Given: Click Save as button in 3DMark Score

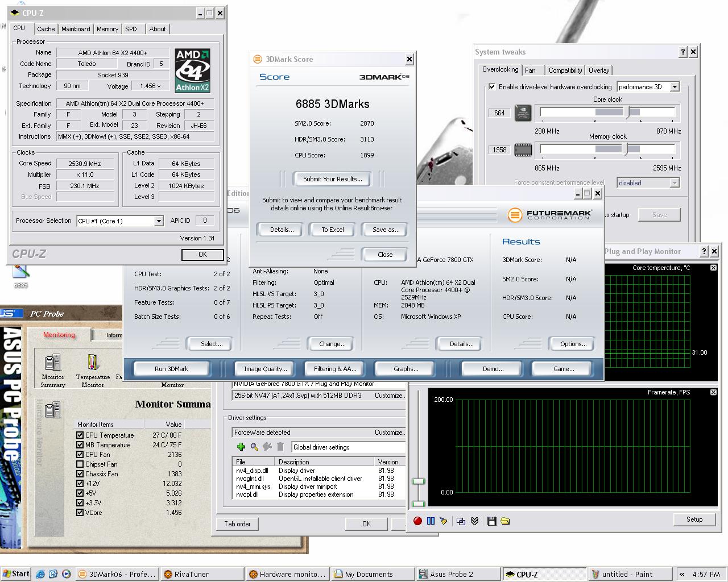Looking at the screenshot, I should pos(386,230).
